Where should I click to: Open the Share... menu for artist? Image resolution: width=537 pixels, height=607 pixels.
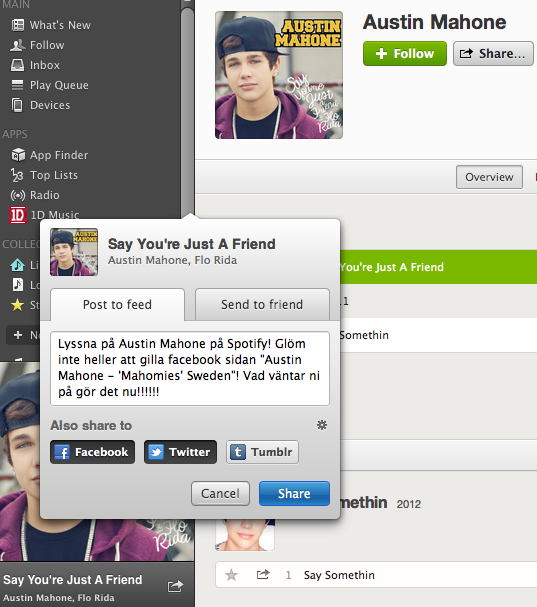[x=493, y=53]
